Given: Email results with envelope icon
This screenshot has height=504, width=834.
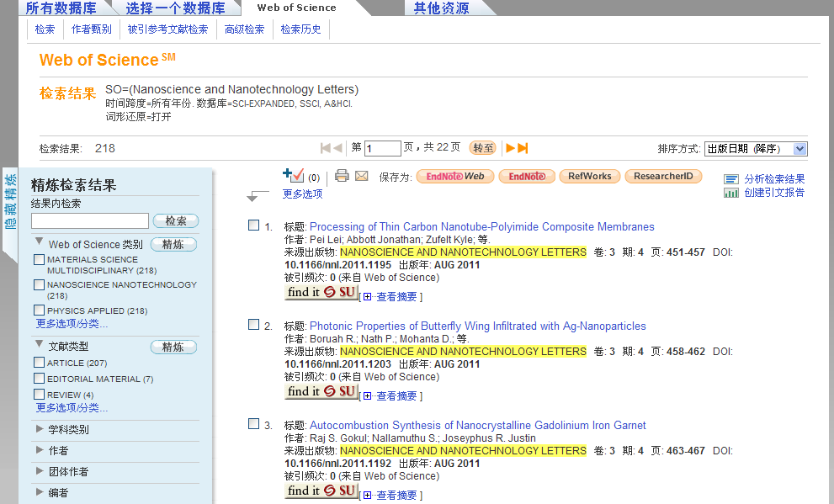Looking at the screenshot, I should 362,176.
